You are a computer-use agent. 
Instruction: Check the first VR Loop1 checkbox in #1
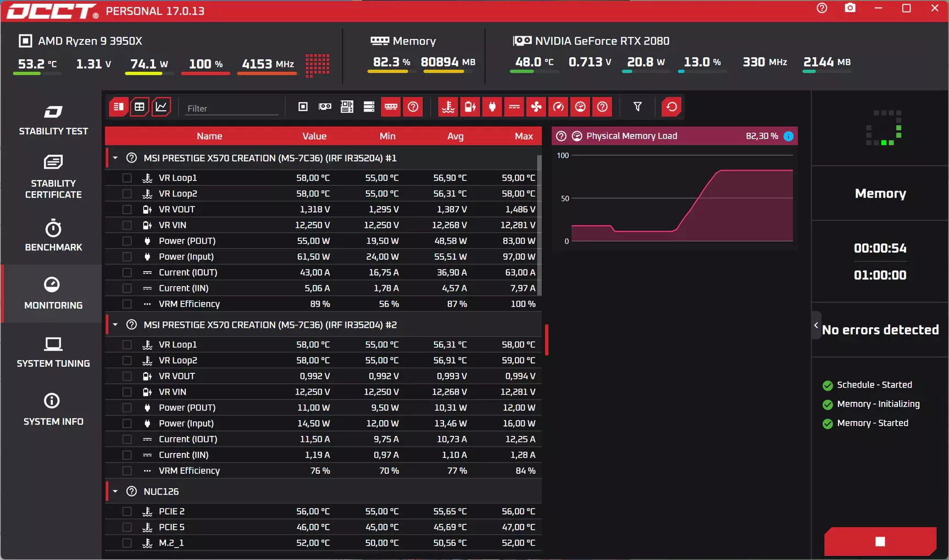coord(127,178)
